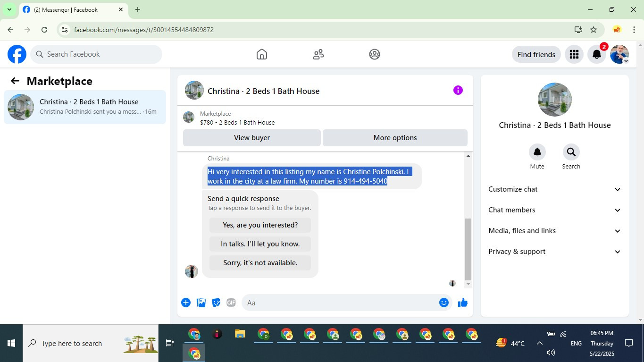Open more actions plus icon
The width and height of the screenshot is (644, 362).
(186, 303)
